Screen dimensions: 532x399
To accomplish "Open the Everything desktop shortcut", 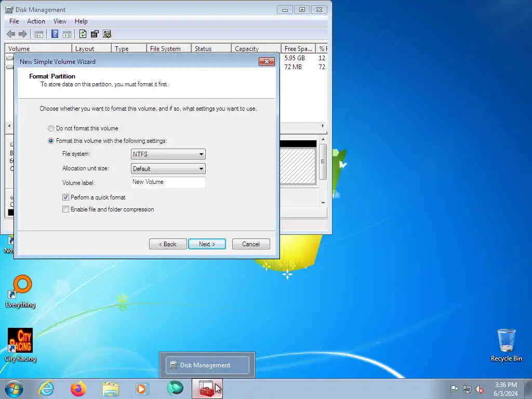I will pos(20,291).
